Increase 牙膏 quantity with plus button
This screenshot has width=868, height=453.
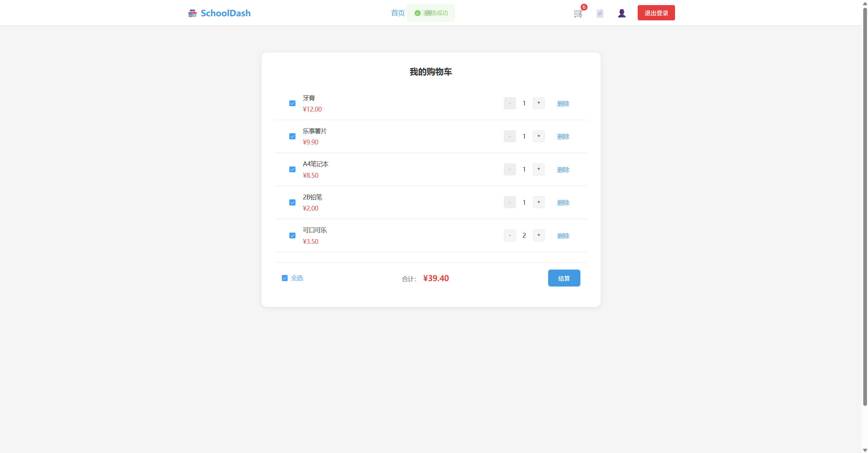coord(538,103)
